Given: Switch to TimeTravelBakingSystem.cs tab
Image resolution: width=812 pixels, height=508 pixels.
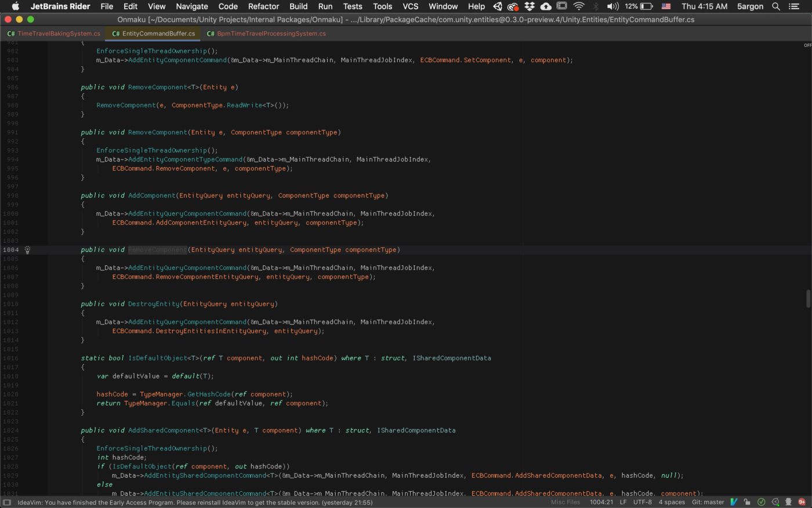Looking at the screenshot, I should 54,34.
